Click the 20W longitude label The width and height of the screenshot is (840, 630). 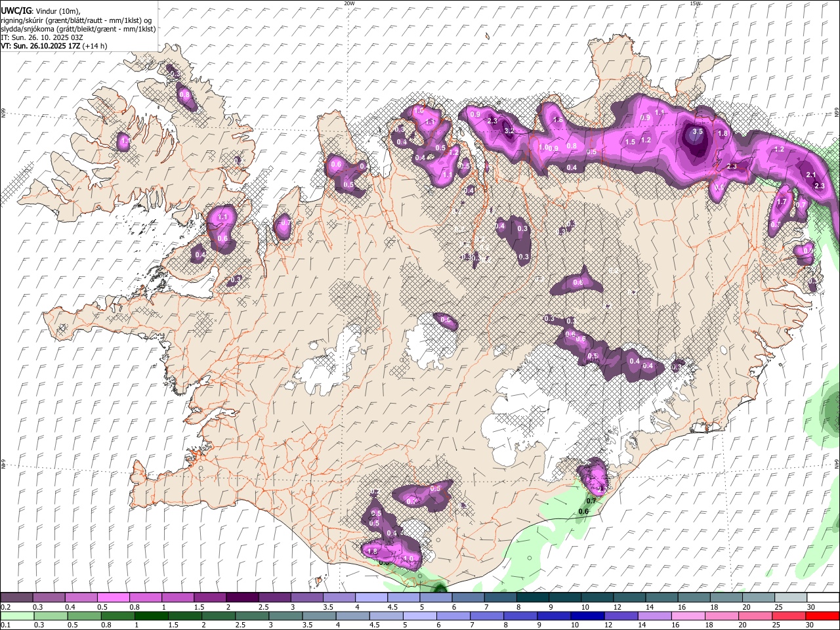[x=350, y=3]
